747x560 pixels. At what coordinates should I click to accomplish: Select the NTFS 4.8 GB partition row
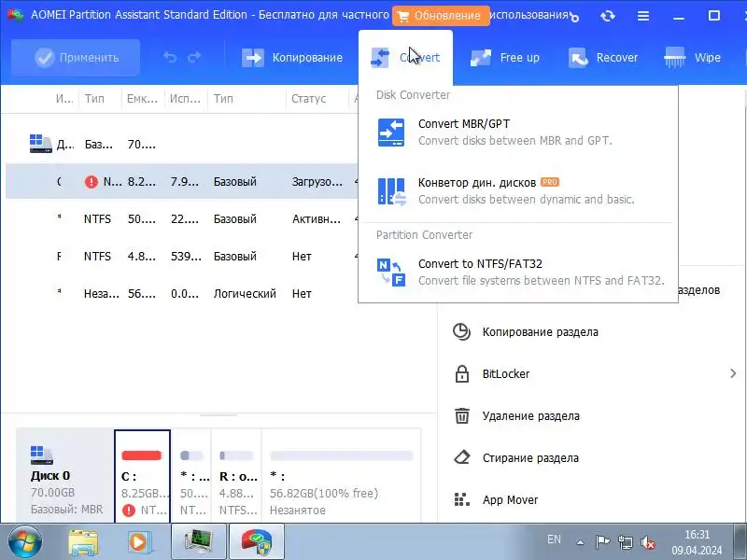tap(181, 256)
